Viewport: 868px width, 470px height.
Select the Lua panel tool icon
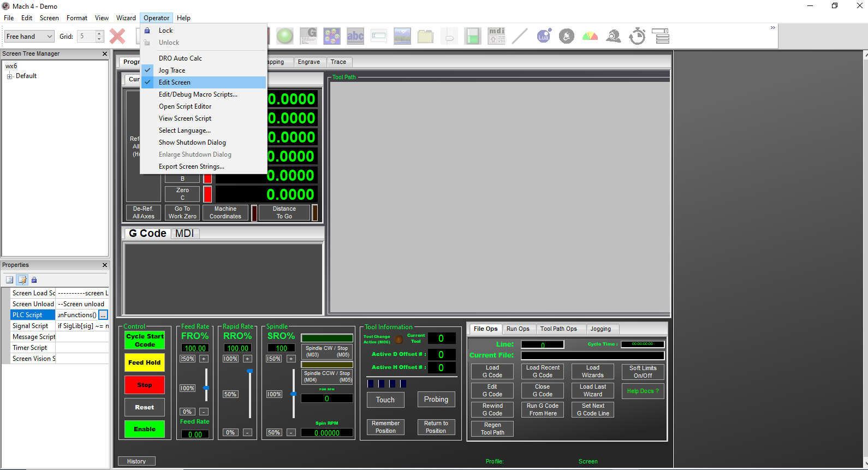pyautogui.click(x=543, y=37)
